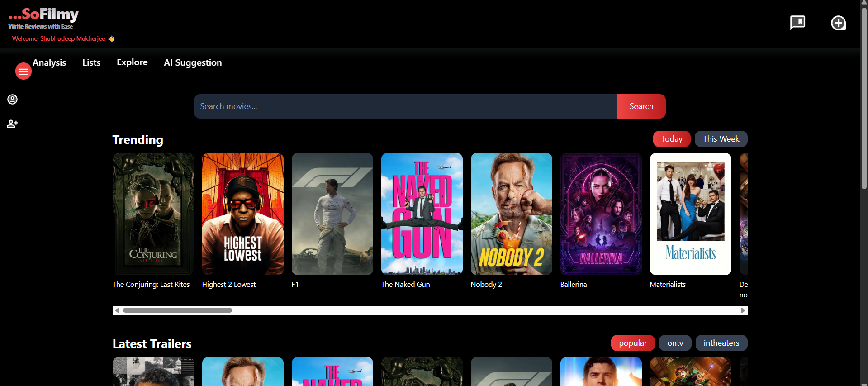Click the 'The Naked Gun' title text
Screen dimensions: 868x386
tap(406, 285)
